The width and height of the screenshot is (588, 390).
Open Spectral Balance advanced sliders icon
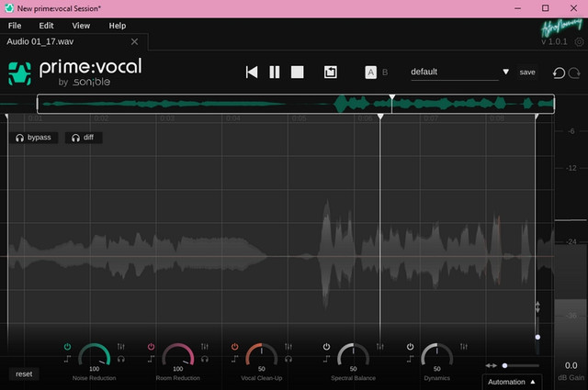tap(379, 347)
